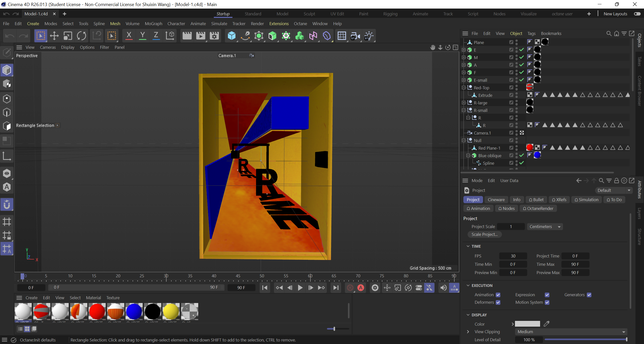Open the Cameras viewport menu
Screen dimensions: 644x344
pos(48,47)
